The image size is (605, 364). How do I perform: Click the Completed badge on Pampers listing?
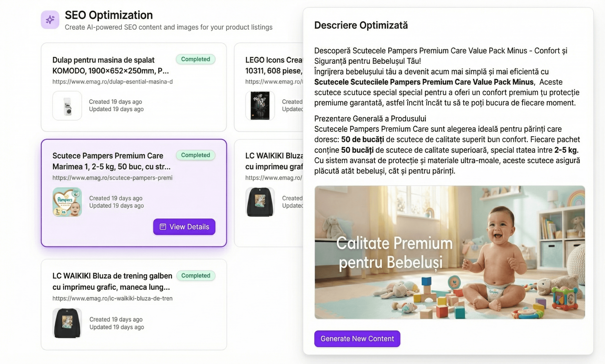[x=195, y=155]
